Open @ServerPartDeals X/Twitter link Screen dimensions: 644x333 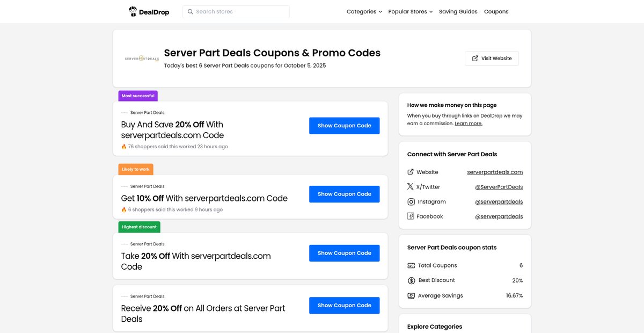499,187
